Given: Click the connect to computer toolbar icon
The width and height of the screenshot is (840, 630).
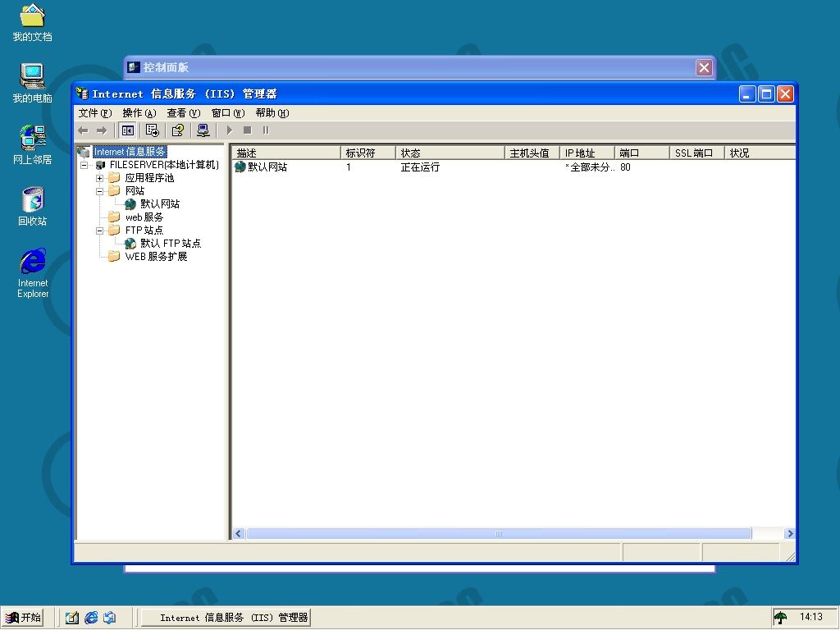Looking at the screenshot, I should [x=203, y=130].
